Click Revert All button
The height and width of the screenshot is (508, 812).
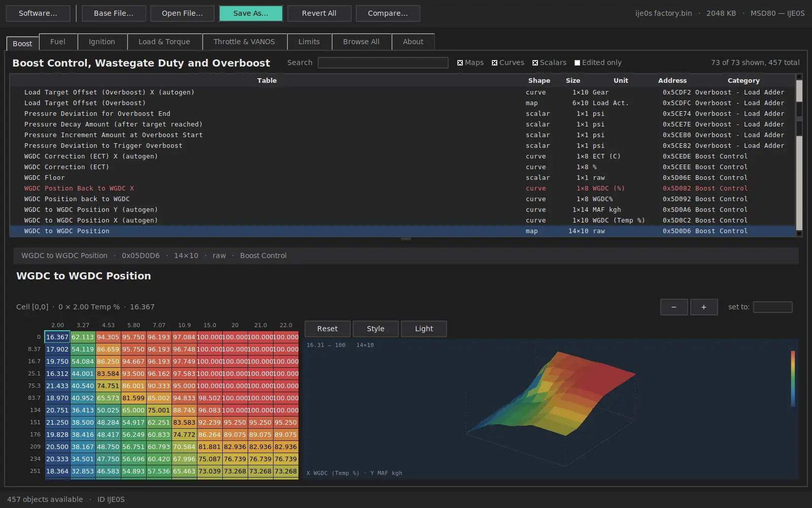(319, 13)
